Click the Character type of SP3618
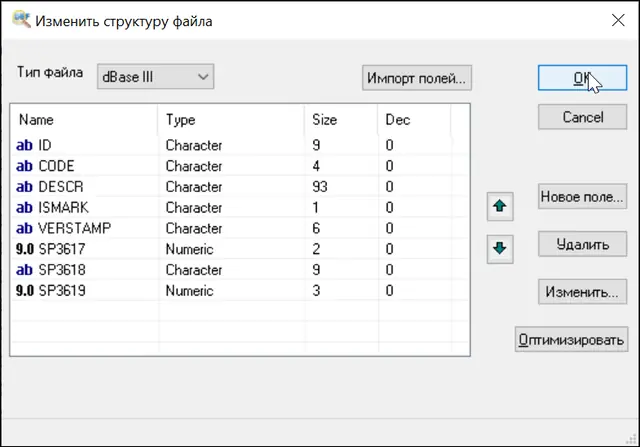Viewport: 640px width, 447px height. pyautogui.click(x=194, y=270)
